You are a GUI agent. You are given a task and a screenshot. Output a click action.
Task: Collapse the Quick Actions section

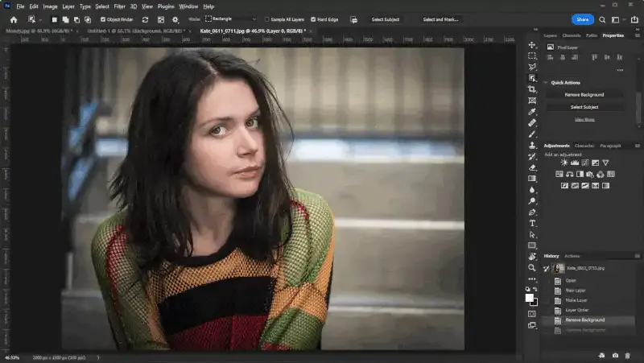click(546, 82)
